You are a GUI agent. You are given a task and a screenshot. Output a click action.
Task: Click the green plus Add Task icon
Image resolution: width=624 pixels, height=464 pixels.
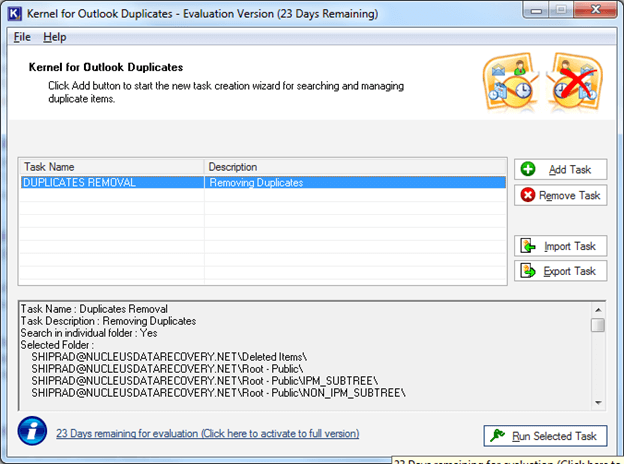tap(528, 169)
